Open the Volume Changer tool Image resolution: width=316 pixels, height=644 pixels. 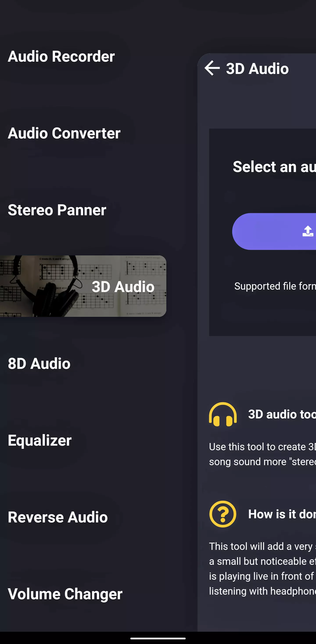click(x=65, y=594)
